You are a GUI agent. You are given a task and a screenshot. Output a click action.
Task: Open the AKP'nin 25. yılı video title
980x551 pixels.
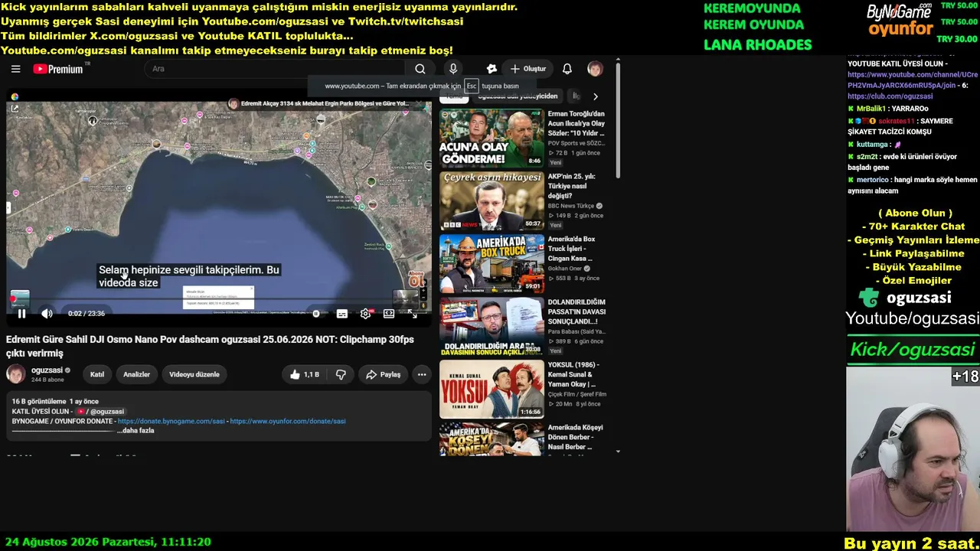[x=572, y=186]
